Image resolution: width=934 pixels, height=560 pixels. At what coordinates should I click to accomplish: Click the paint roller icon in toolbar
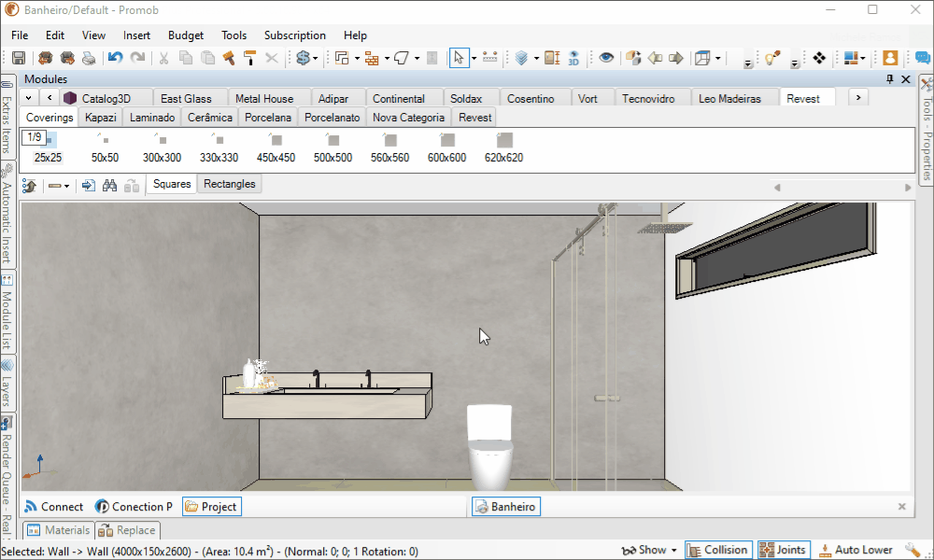point(249,58)
